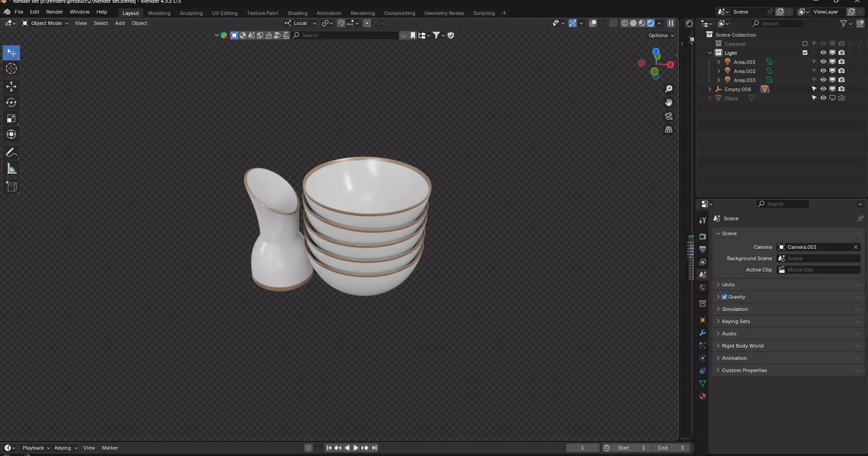Open the outliner filter dropdown
868x456 pixels.
tap(846, 24)
